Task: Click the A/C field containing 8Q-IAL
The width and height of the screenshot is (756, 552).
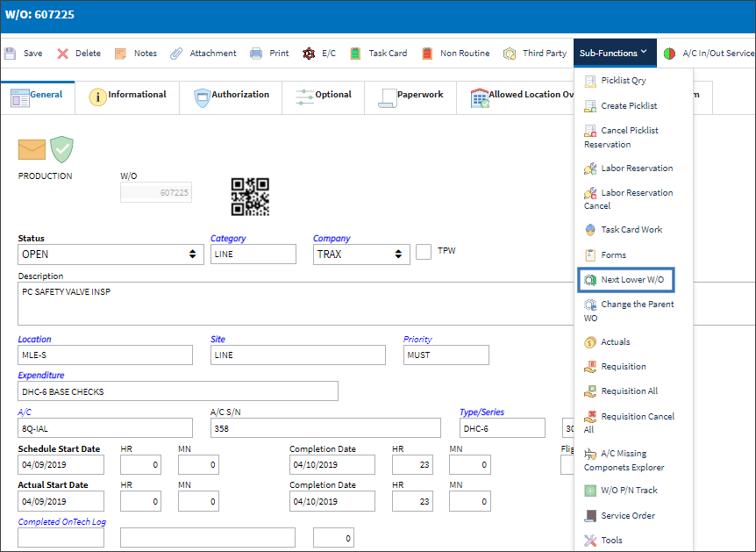Action: tap(105, 428)
